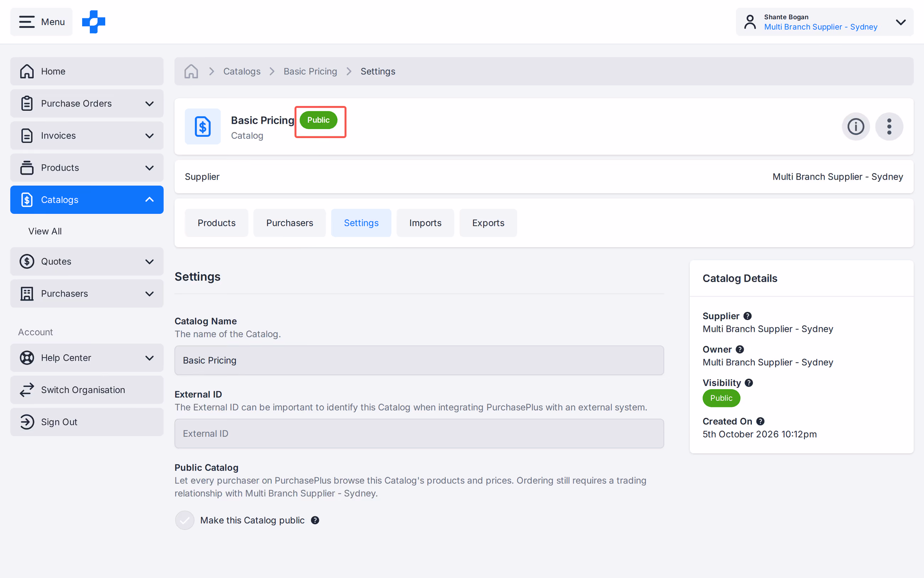Toggle Make this Catalog public checkbox
The image size is (924, 578).
tap(185, 520)
